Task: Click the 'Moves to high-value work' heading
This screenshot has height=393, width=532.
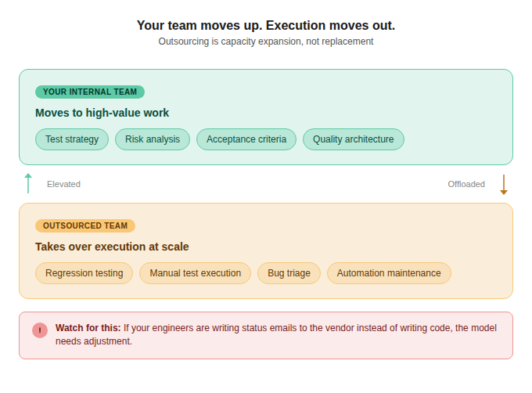Action: (102, 113)
